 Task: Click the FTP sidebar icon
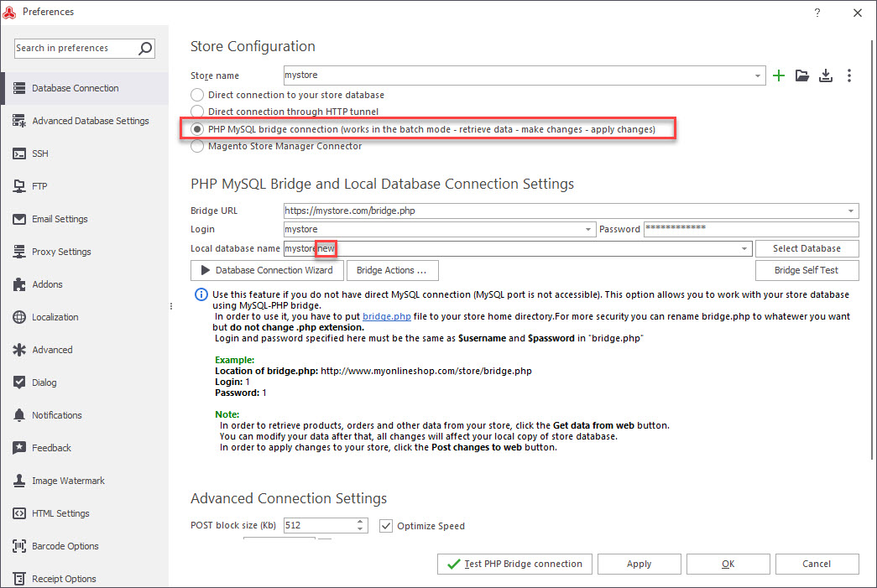(x=19, y=186)
